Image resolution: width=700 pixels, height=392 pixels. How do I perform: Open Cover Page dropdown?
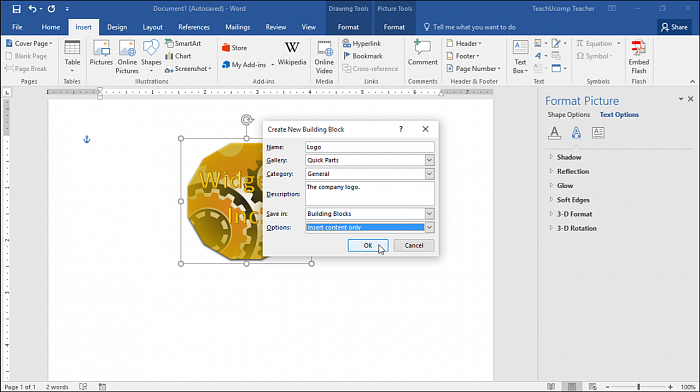click(x=29, y=43)
